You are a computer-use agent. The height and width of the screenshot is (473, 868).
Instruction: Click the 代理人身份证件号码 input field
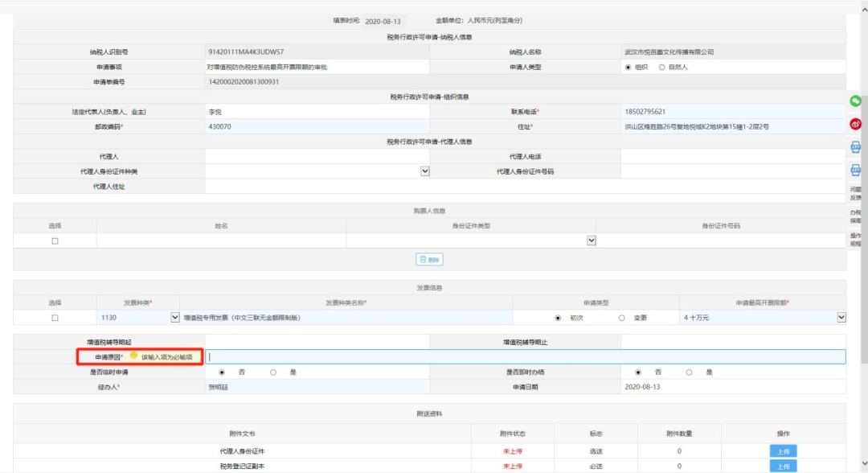click(x=733, y=171)
